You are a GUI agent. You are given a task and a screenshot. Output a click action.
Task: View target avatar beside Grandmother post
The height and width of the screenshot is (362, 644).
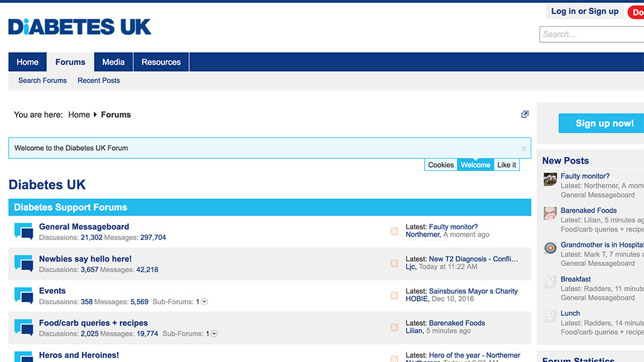[550, 248]
